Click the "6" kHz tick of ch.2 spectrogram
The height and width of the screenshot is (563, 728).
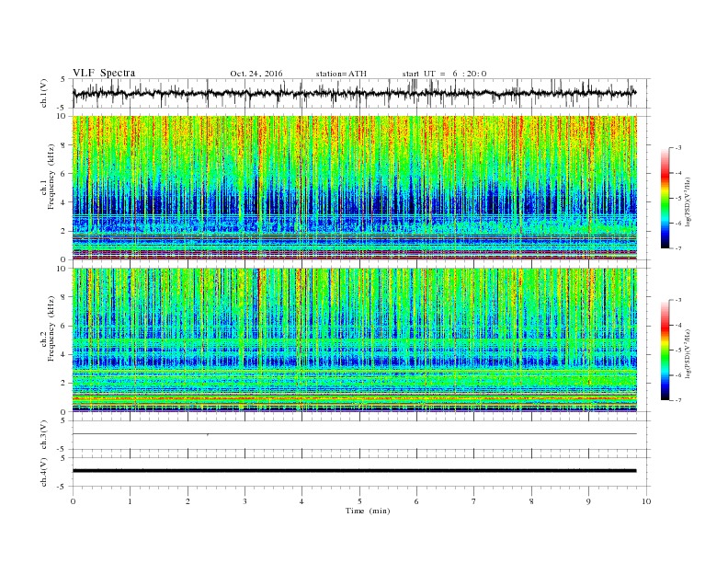pyautogui.click(x=64, y=326)
